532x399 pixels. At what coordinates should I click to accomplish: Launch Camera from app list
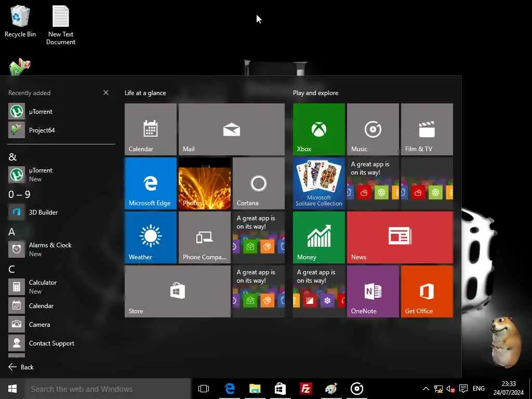click(x=61, y=324)
